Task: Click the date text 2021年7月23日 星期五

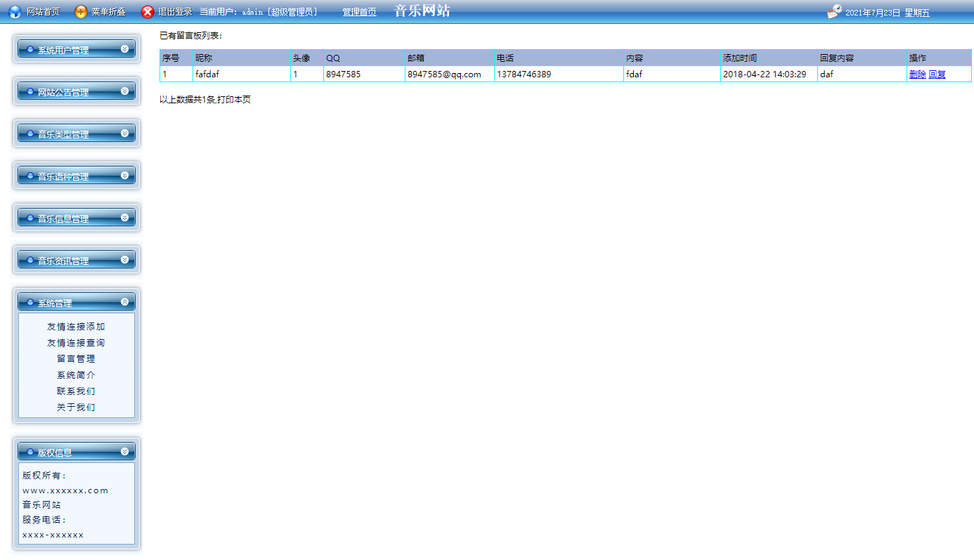Action: click(888, 13)
